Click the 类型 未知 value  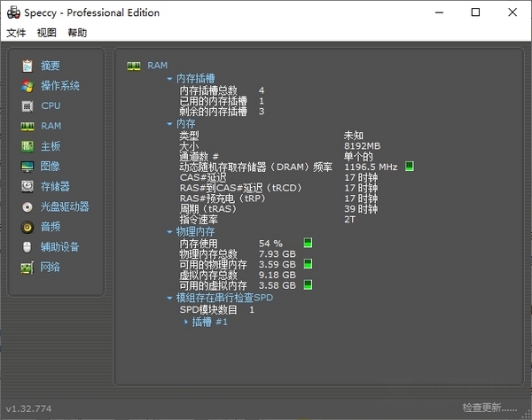tap(354, 136)
